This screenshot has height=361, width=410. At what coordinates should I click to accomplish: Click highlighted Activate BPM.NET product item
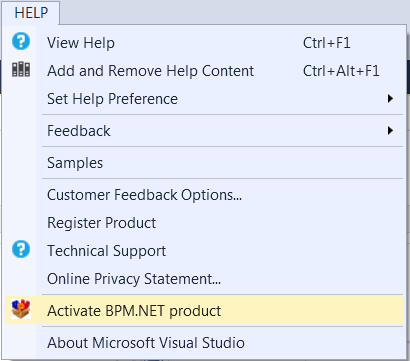tap(204, 311)
